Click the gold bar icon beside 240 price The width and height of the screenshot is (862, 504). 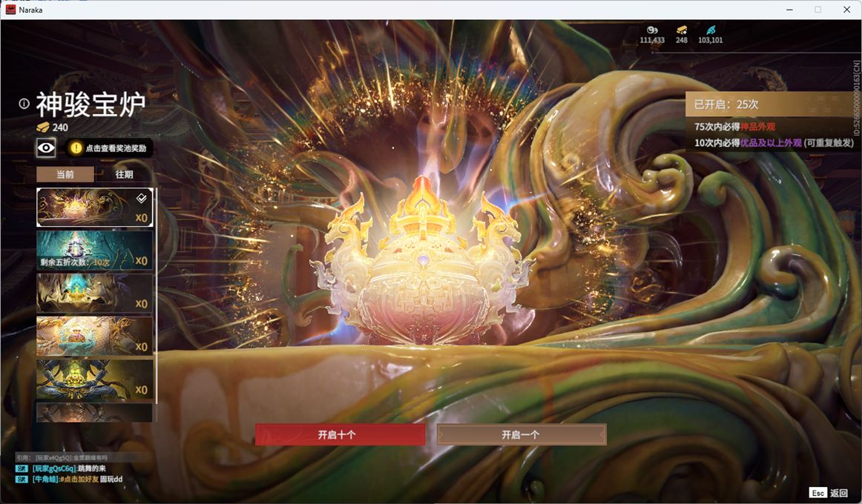coord(43,127)
